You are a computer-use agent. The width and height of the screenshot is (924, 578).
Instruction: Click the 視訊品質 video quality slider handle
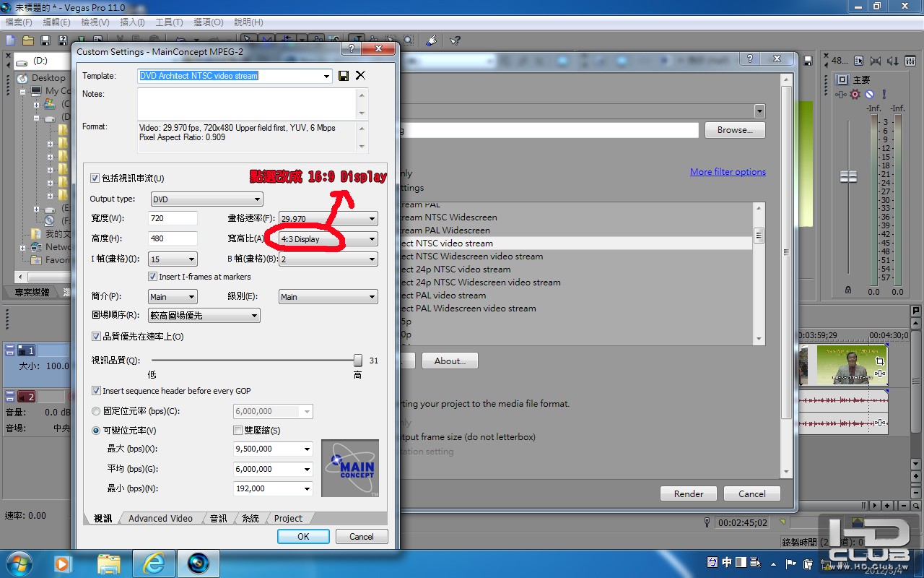tap(357, 360)
